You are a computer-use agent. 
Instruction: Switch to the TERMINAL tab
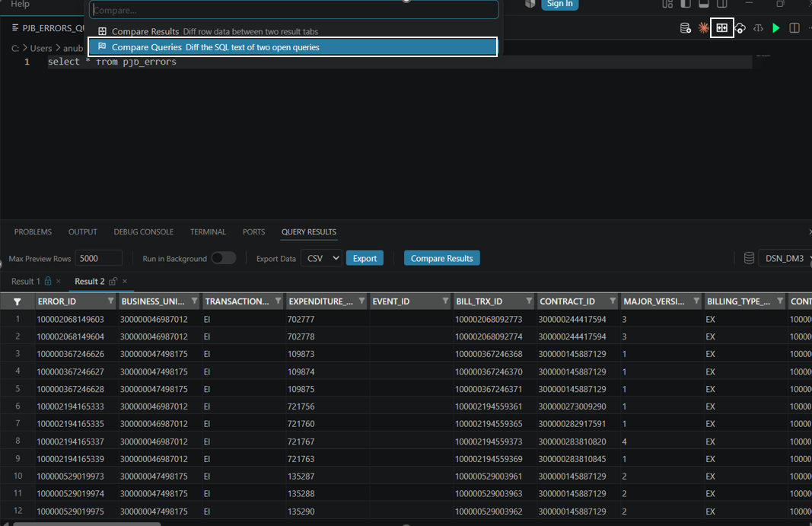[208, 231]
